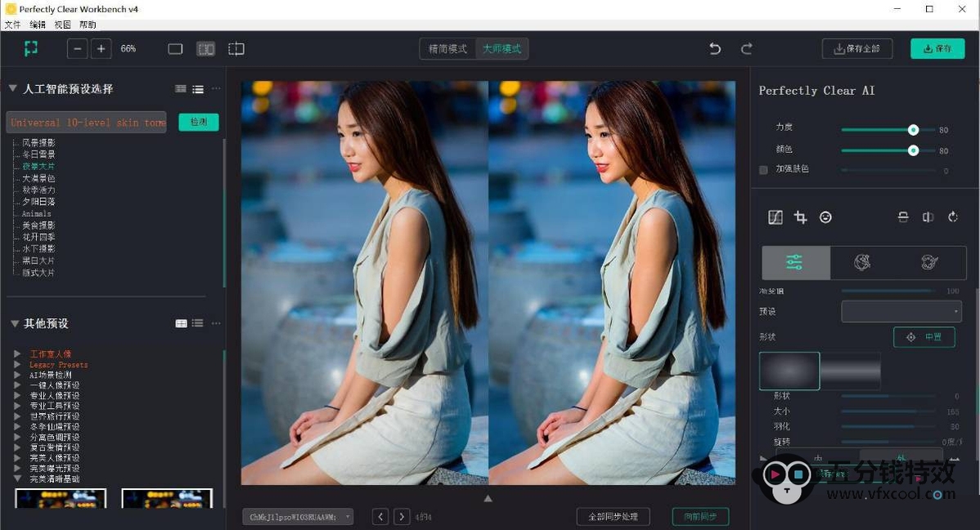Select the 风景摄影 preset
This screenshot has height=530, width=980.
38,142
